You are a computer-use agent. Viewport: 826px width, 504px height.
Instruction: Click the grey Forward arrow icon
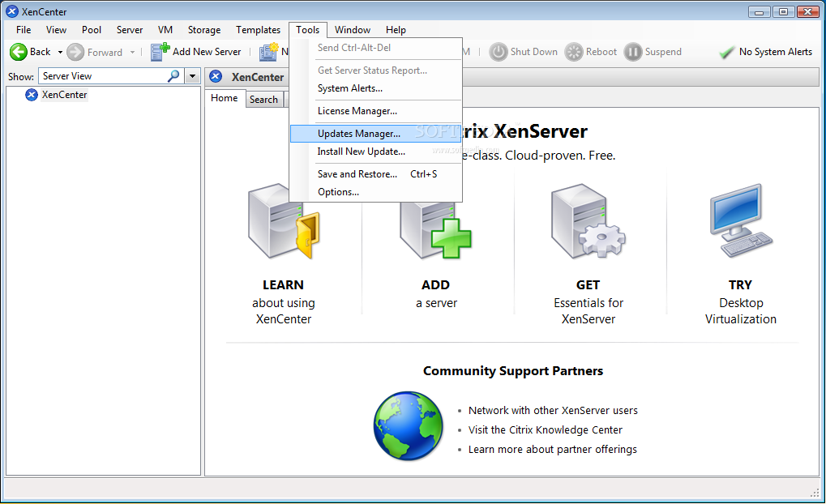(x=75, y=52)
